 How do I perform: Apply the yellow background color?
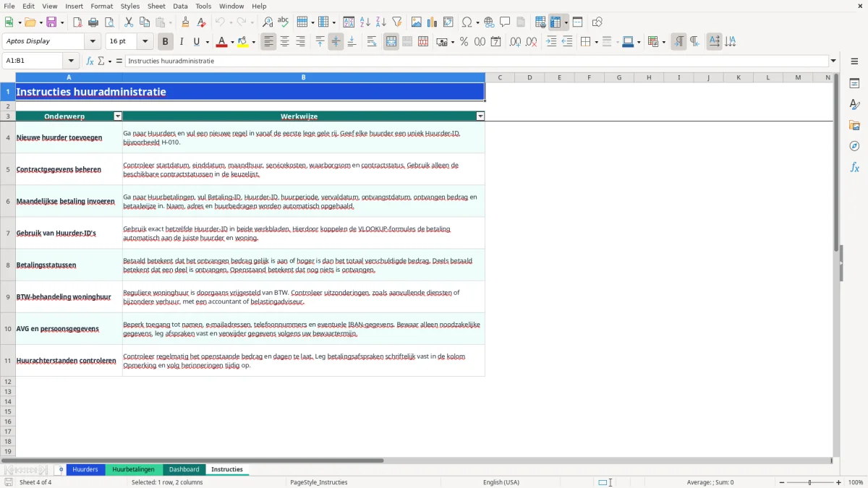(x=243, y=42)
